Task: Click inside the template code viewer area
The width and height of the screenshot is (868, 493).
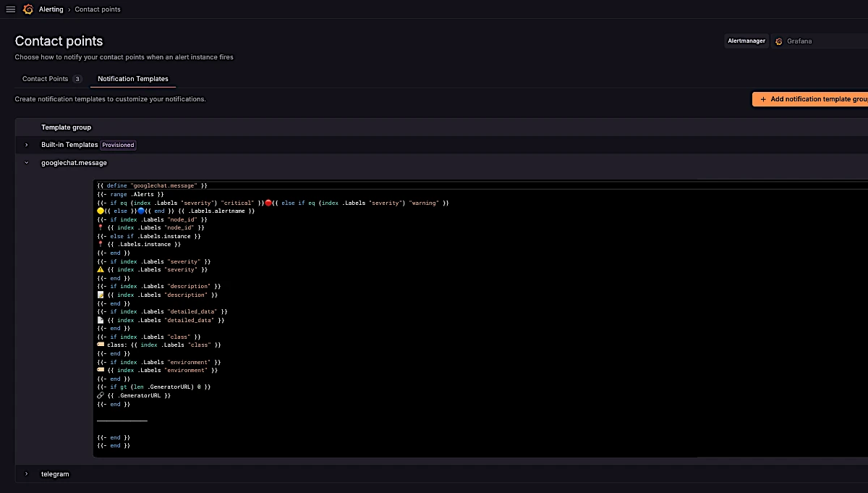Action: tap(480, 319)
